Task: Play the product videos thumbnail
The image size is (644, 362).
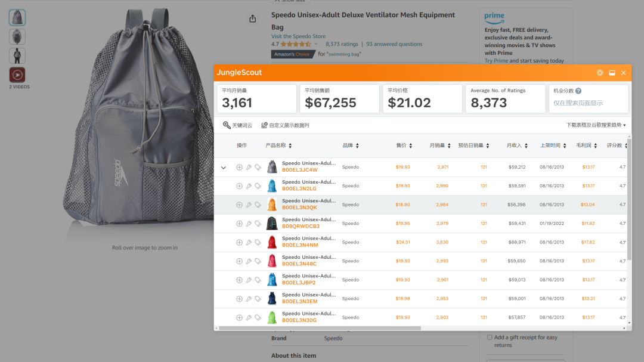Action: (17, 75)
